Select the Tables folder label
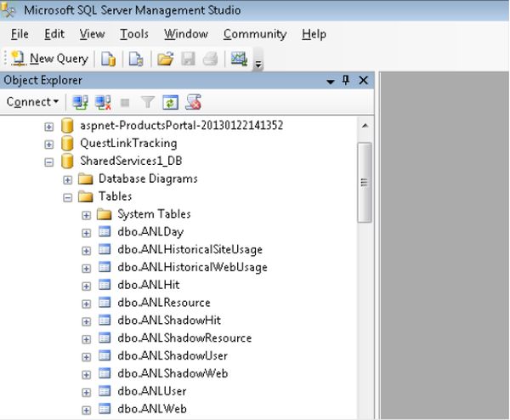 pos(115,196)
